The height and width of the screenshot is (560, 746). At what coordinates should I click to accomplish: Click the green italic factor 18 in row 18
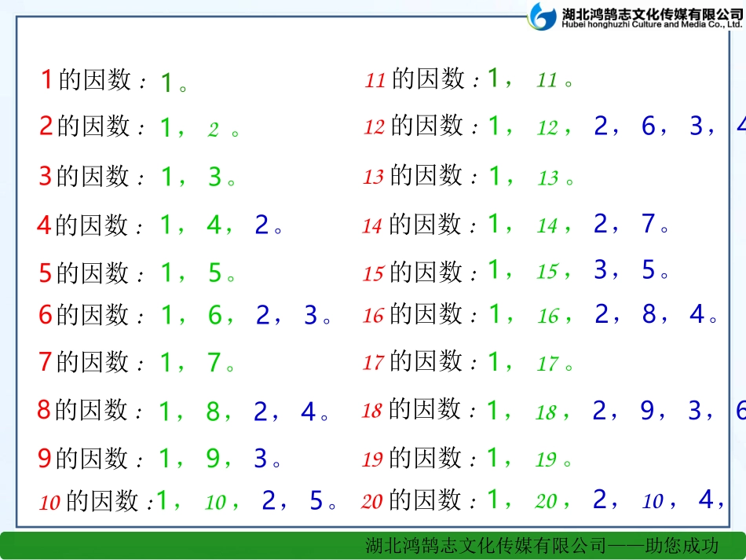(x=546, y=412)
